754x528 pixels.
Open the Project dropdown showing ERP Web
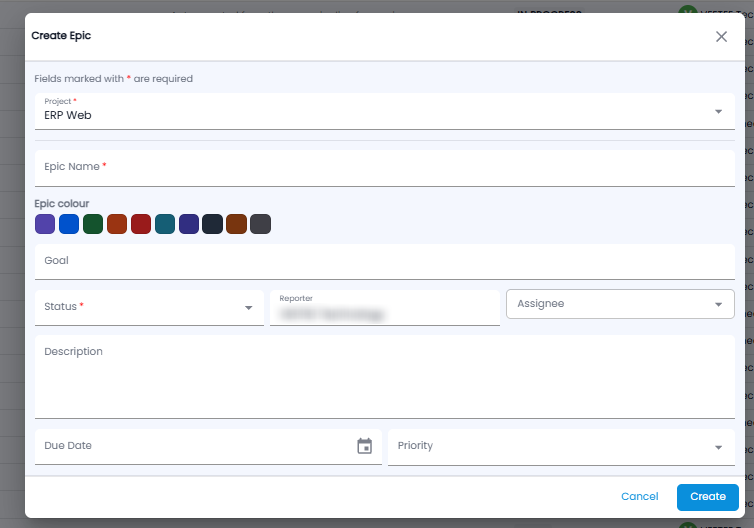(x=385, y=112)
